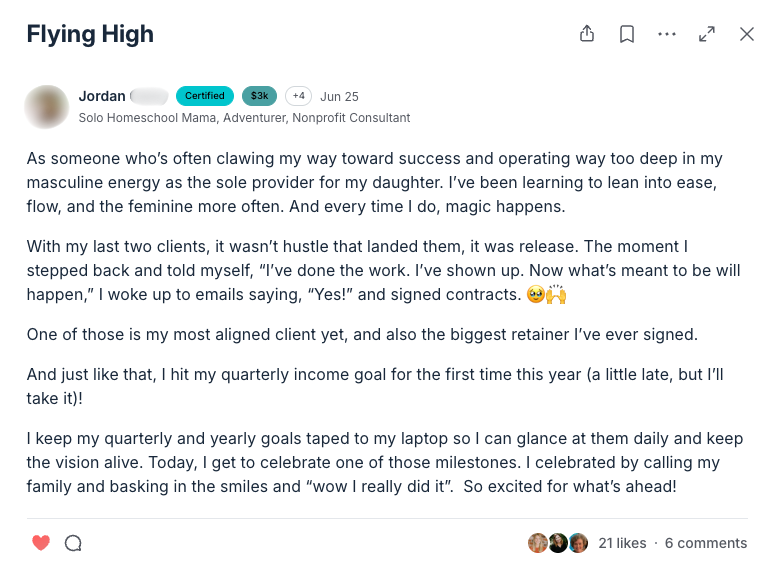Click the $3k badge
This screenshot has height=574, width=779.
point(260,96)
